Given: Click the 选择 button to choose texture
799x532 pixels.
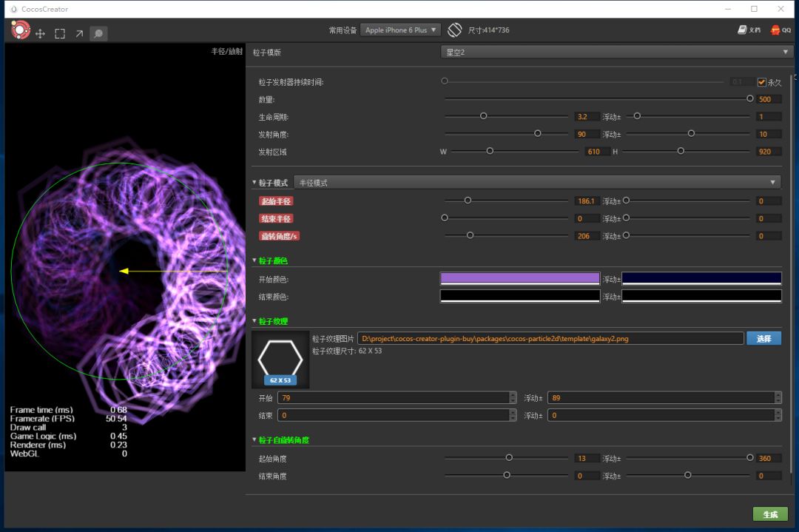Looking at the screenshot, I should click(x=763, y=338).
